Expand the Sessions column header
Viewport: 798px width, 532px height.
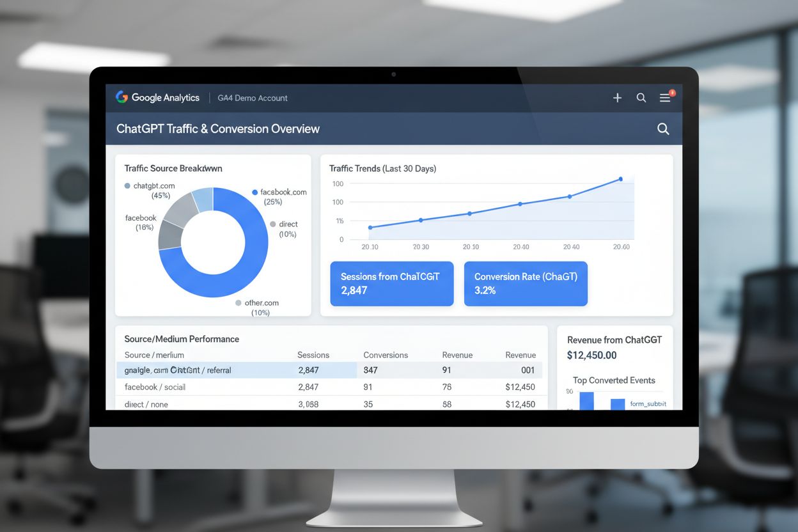[x=313, y=355]
